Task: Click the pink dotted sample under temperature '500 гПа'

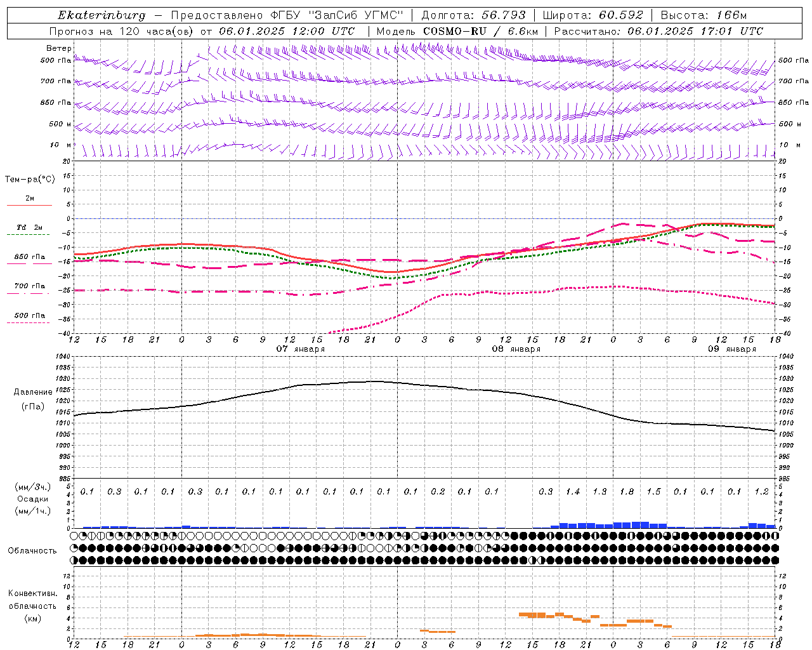Action: tap(28, 323)
